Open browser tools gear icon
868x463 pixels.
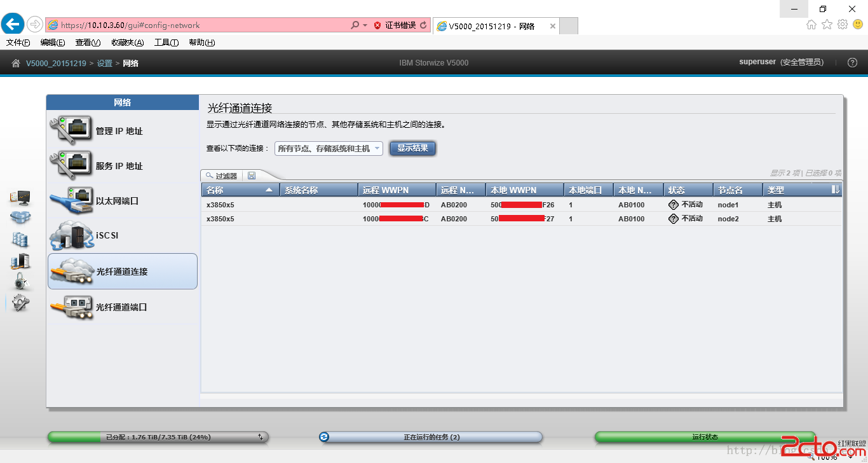point(843,24)
